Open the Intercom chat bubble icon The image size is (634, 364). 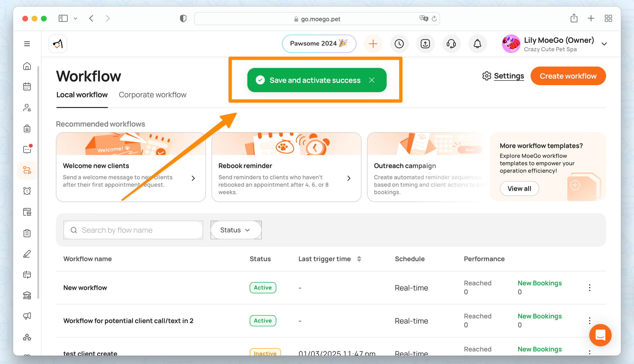pyautogui.click(x=600, y=335)
